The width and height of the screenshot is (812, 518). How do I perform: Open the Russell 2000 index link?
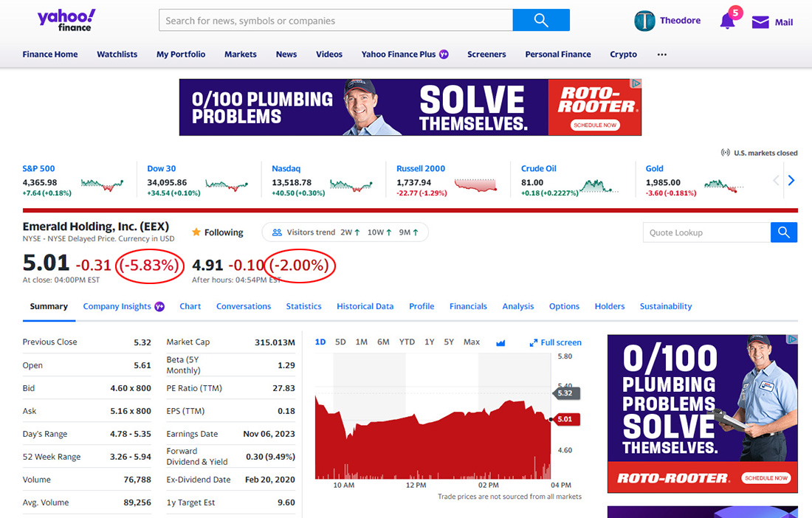point(421,168)
